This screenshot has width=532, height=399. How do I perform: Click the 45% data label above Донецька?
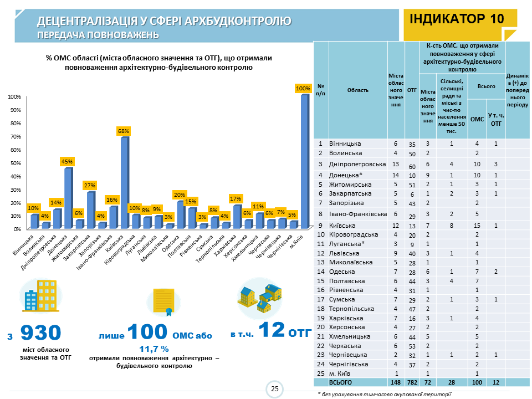point(67,161)
